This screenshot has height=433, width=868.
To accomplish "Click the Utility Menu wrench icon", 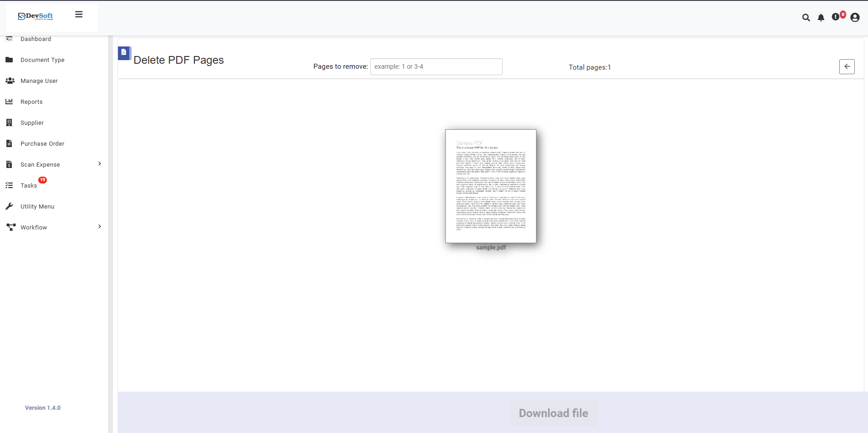I will pos(10,206).
